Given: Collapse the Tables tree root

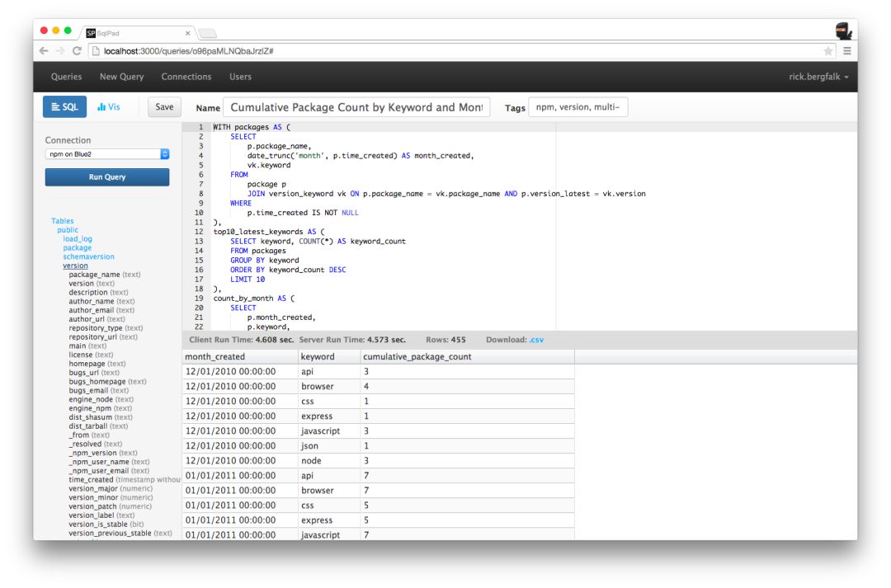Looking at the screenshot, I should coord(63,221).
